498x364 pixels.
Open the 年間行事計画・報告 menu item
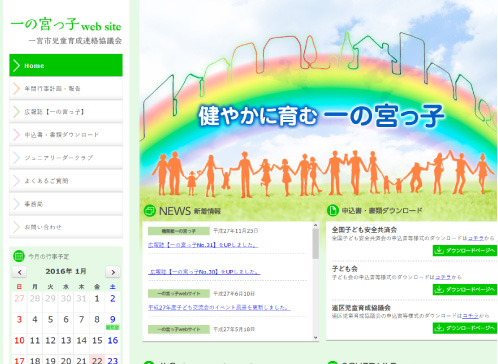click(x=66, y=88)
